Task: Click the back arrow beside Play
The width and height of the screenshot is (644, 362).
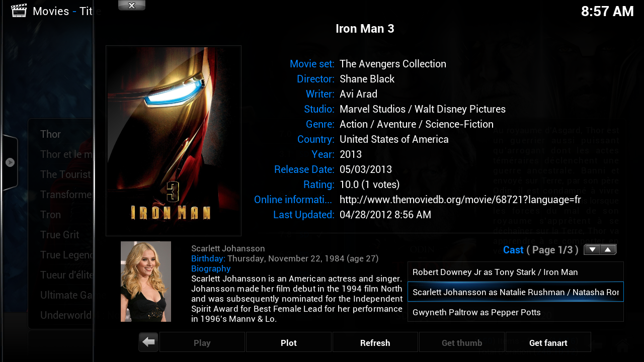Action: coord(148,342)
